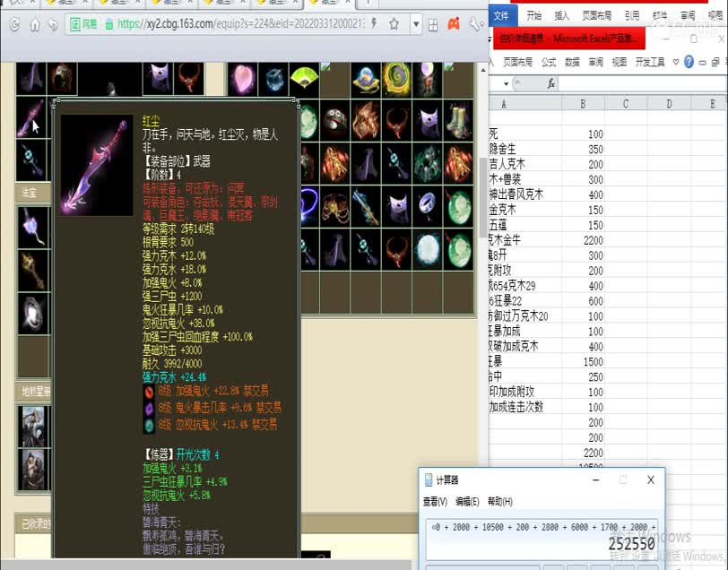
Task: Select the blue crystal cube item icon
Action: point(273,80)
